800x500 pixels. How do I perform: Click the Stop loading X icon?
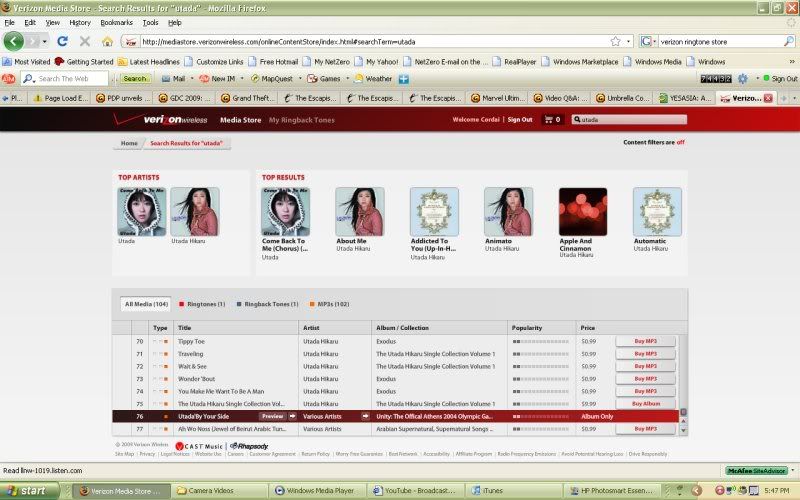84,41
